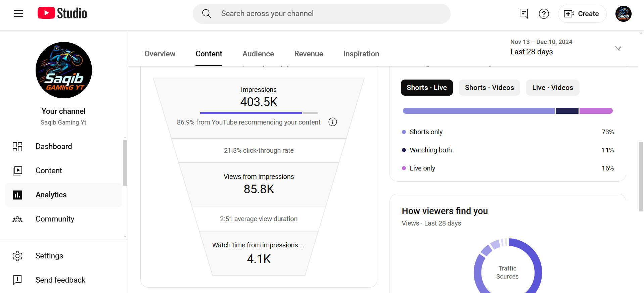Open Dashboard from the sidebar

(64, 146)
